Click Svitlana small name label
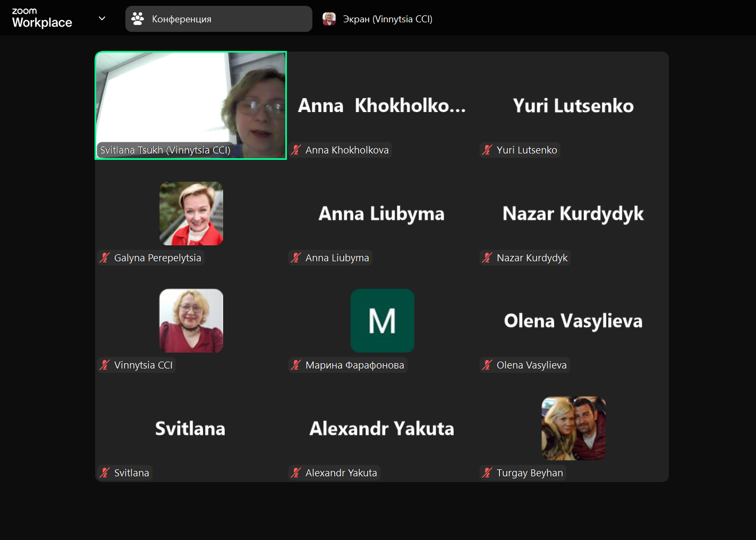 click(x=132, y=473)
